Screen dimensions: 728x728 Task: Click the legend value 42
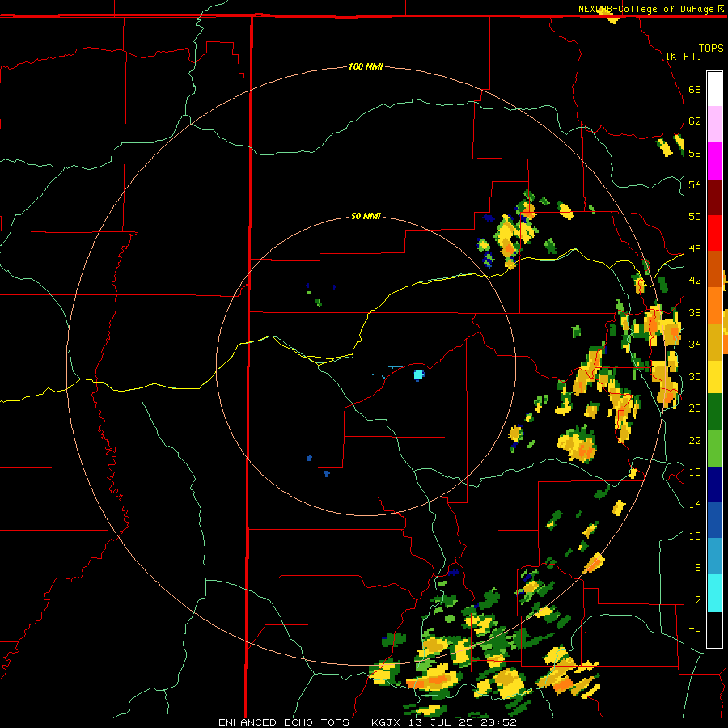pyautogui.click(x=695, y=281)
